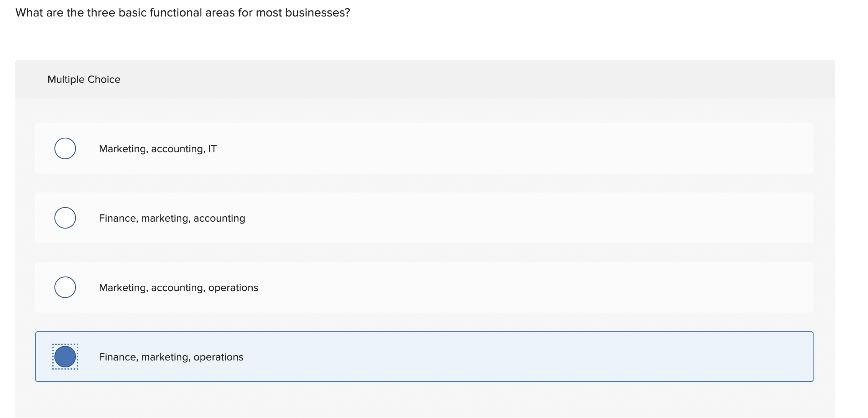
Task: Click the gray question panel header bar
Action: tap(422, 79)
